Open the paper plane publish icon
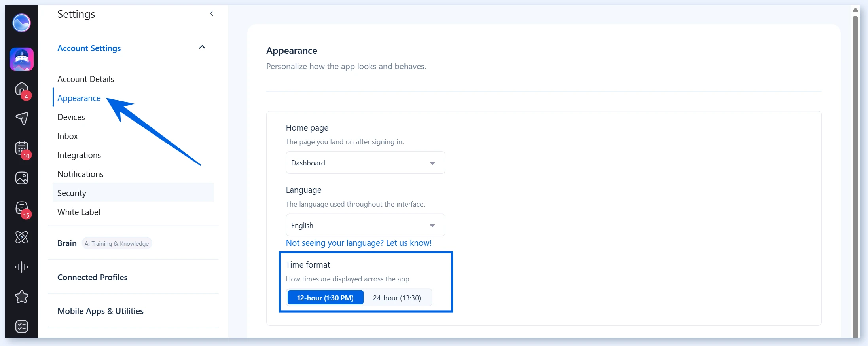The height and width of the screenshot is (346, 868). [x=22, y=118]
